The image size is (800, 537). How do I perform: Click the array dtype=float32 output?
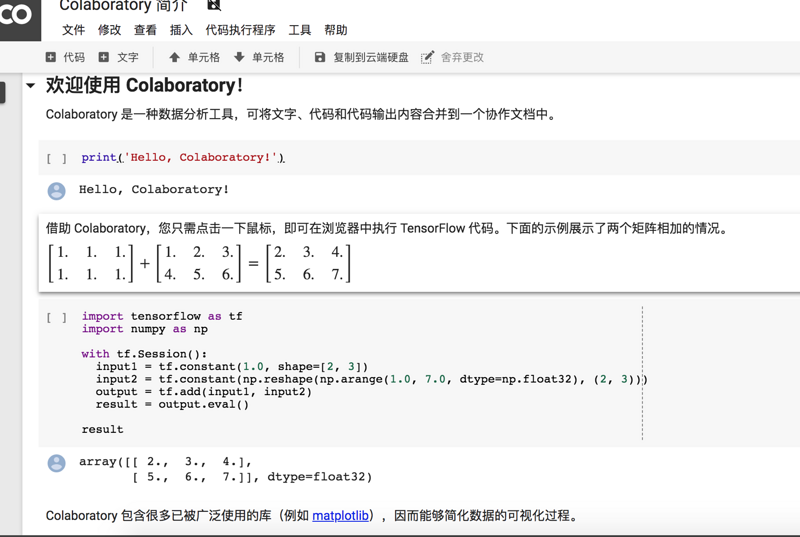(226, 469)
